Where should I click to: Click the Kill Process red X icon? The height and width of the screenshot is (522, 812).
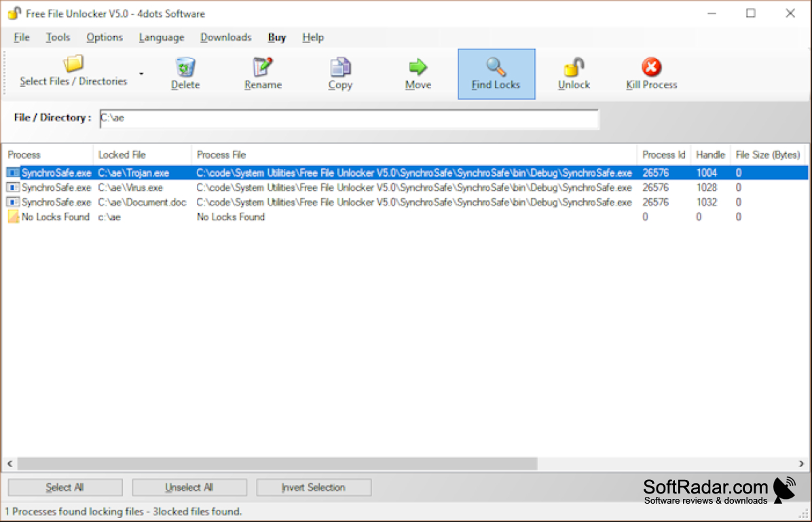[652, 67]
